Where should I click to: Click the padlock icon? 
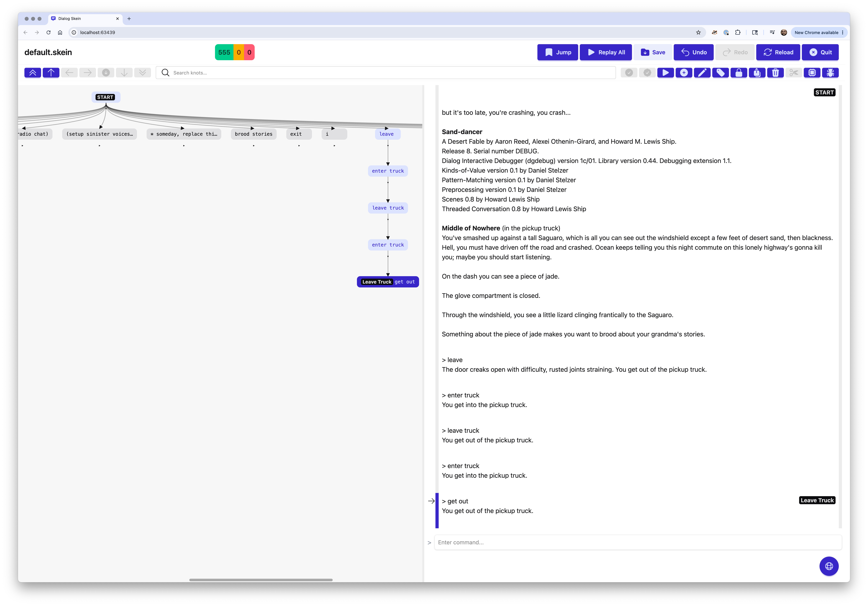(x=739, y=73)
